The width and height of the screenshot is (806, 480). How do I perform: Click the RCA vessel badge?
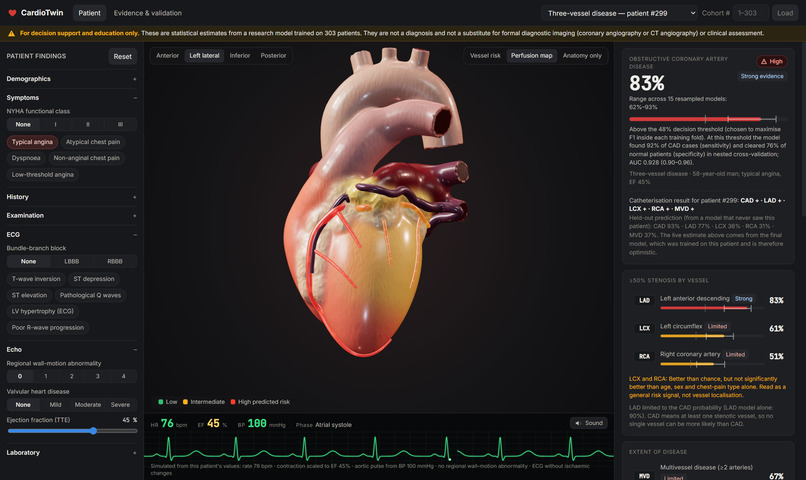click(644, 356)
